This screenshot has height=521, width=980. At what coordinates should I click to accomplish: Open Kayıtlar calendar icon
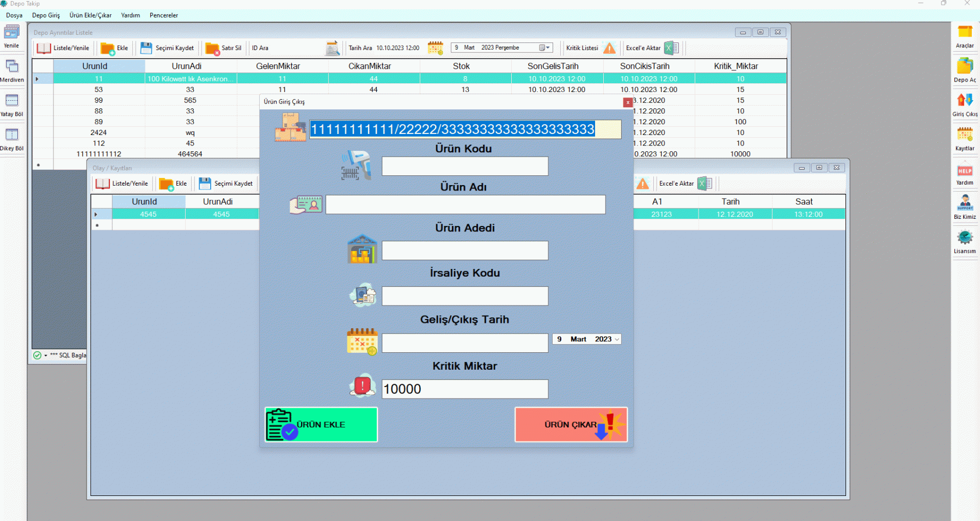click(x=965, y=135)
